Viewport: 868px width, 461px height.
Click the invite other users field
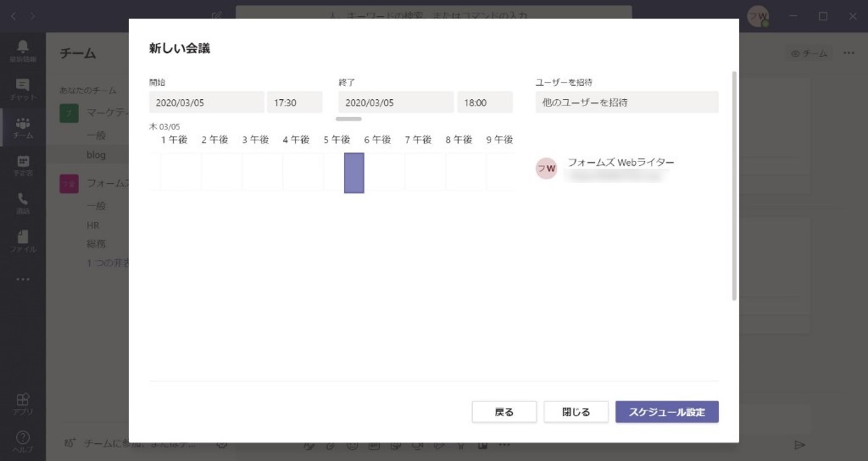[627, 103]
